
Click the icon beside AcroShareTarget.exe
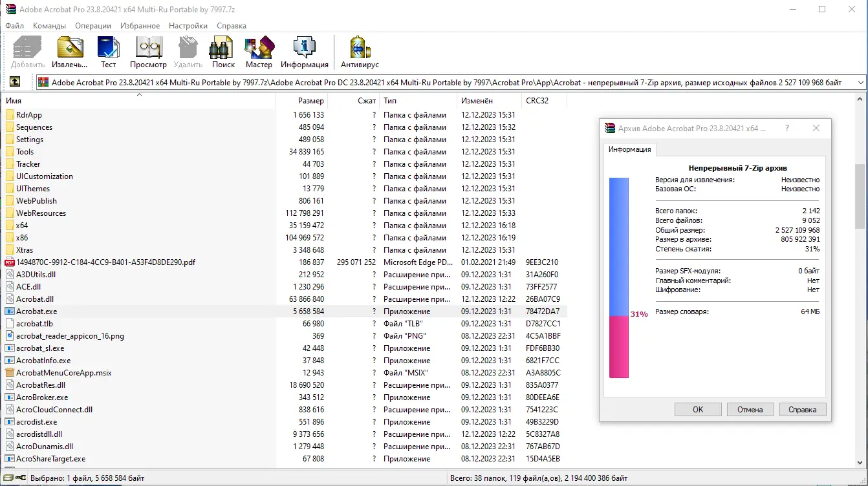tap(10, 459)
